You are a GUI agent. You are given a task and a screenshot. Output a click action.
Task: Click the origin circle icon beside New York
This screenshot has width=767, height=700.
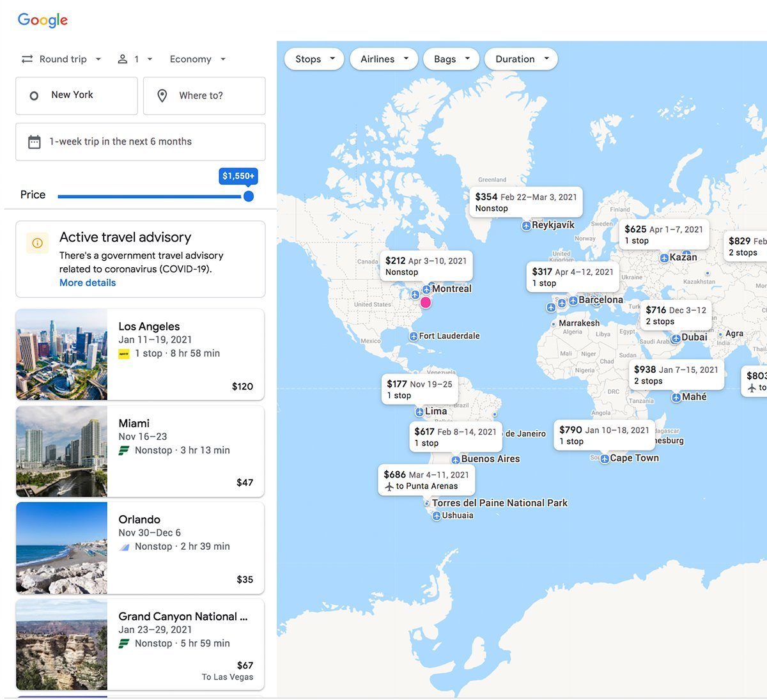(x=33, y=95)
